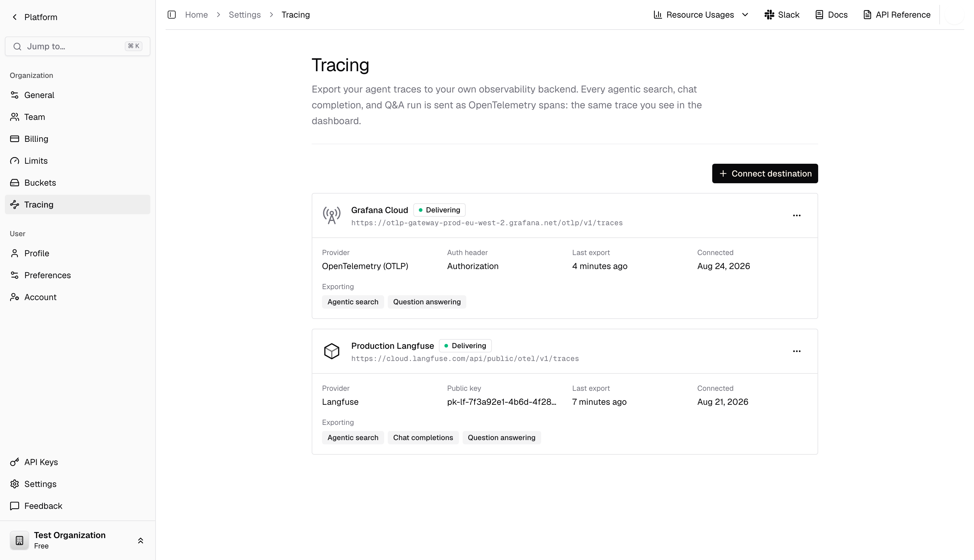The image size is (974, 560).
Task: Click the Resource Usages bar chart icon
Action: coord(657,15)
